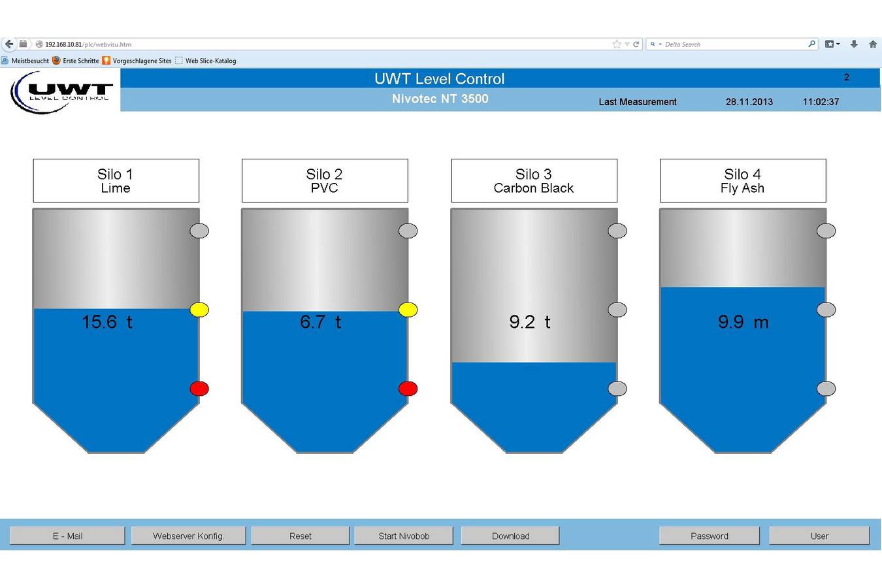This screenshot has height=588, width=882.
Task: Click the Download button
Action: pos(510,536)
